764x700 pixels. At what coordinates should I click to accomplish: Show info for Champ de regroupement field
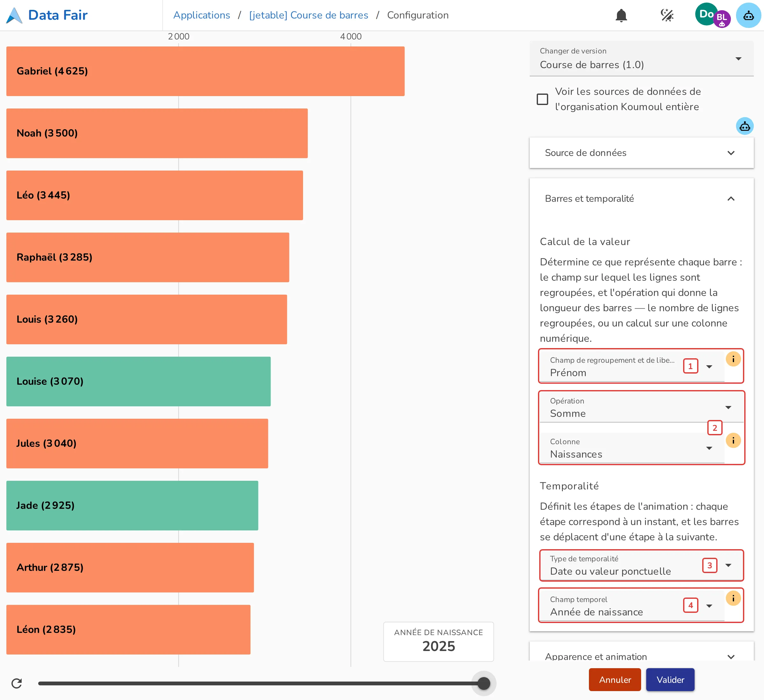(733, 359)
